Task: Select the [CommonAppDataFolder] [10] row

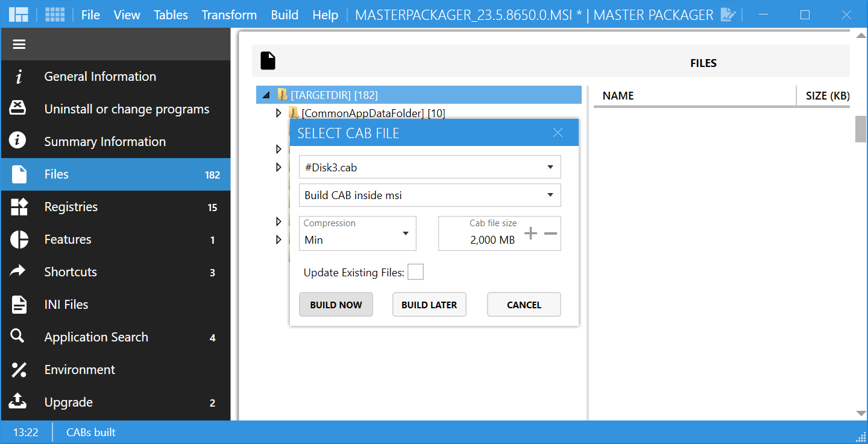Action: (373, 113)
